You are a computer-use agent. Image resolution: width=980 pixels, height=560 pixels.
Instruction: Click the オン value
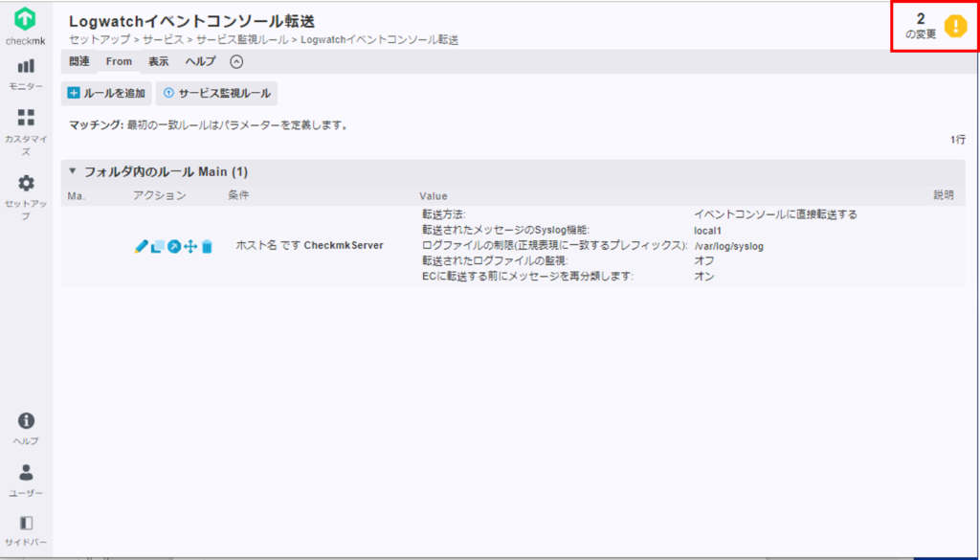[x=704, y=277]
